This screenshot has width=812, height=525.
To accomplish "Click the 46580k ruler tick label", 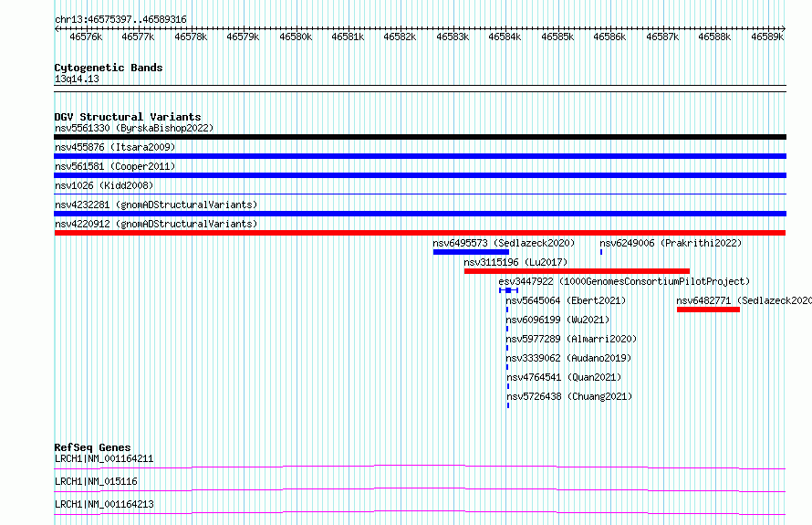I will tap(296, 37).
